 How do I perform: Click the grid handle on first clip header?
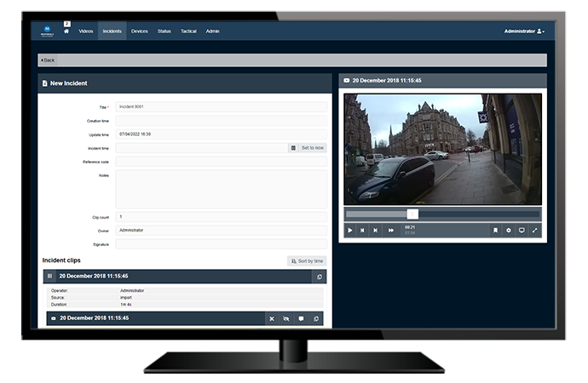(49, 276)
